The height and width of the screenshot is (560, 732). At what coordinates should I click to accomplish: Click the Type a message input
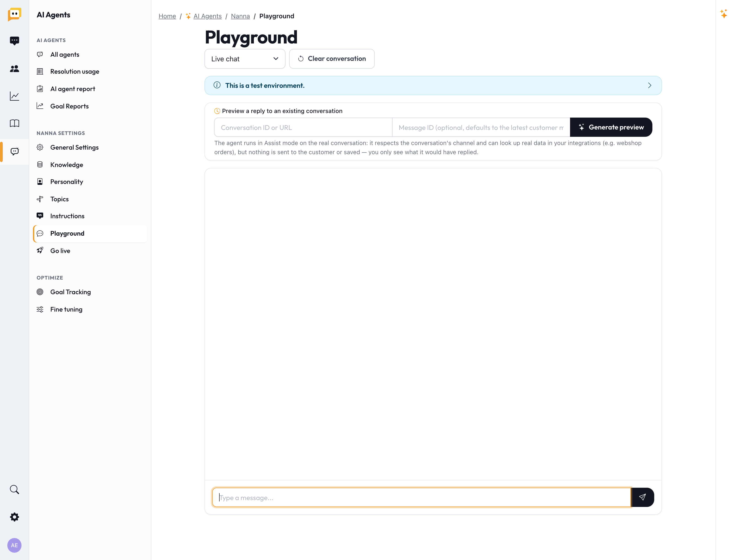tap(422, 497)
